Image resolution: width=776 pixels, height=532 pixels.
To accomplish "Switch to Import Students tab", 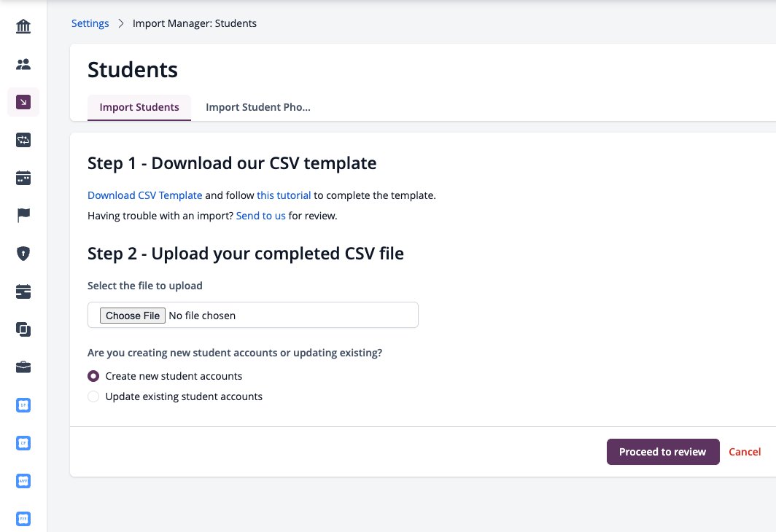I will [139, 107].
